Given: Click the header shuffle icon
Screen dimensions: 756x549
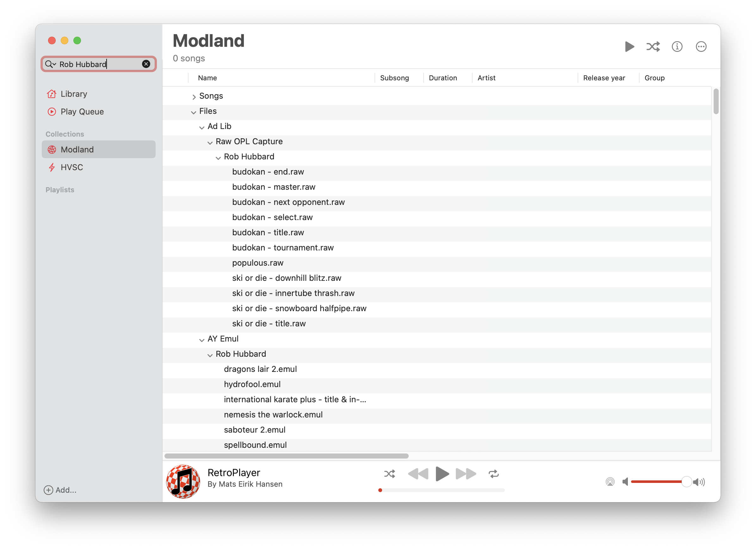Looking at the screenshot, I should 653,47.
